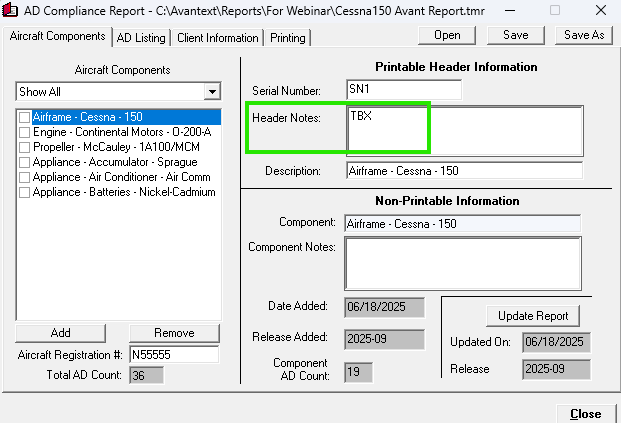
Task: Check the Appliance - Air Conditioner checkbox
Action: [x=24, y=177]
